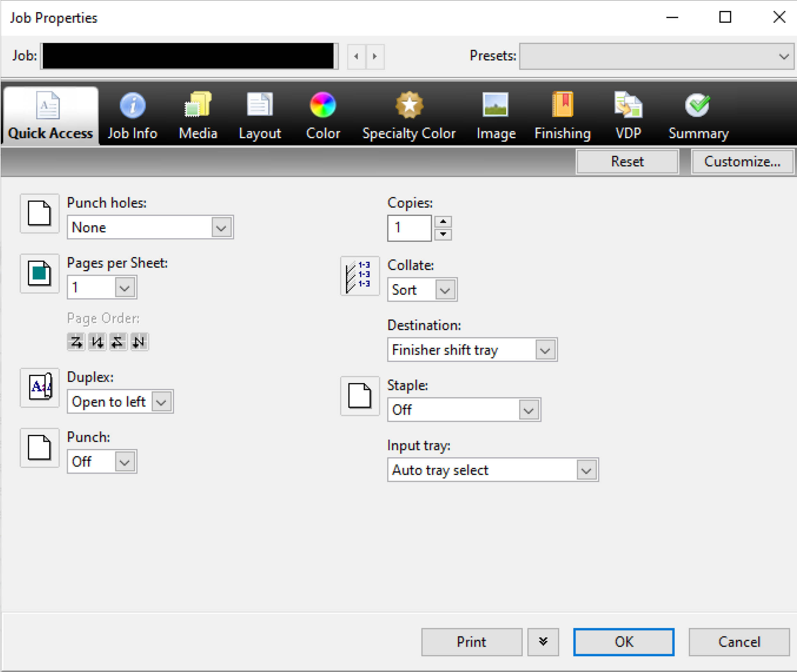Go to next job arrow
Viewport: 797px width, 672px height.
click(375, 56)
